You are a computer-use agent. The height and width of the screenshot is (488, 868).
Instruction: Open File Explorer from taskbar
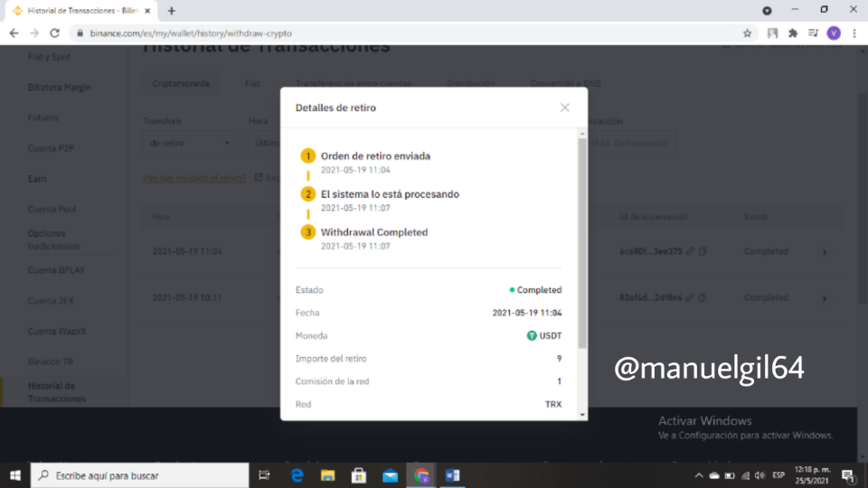coord(327,475)
